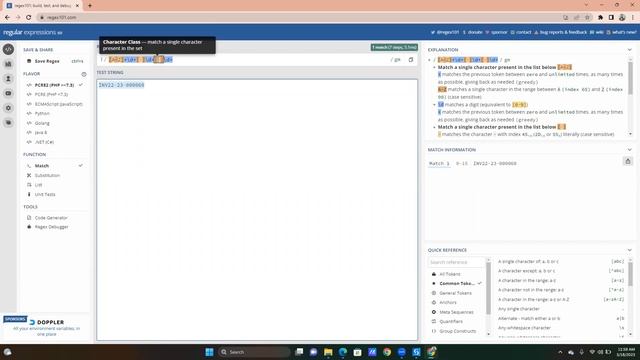This screenshot has height=360, width=640.
Task: Click the Quick Reference token list scrollbar
Action: (631, 273)
